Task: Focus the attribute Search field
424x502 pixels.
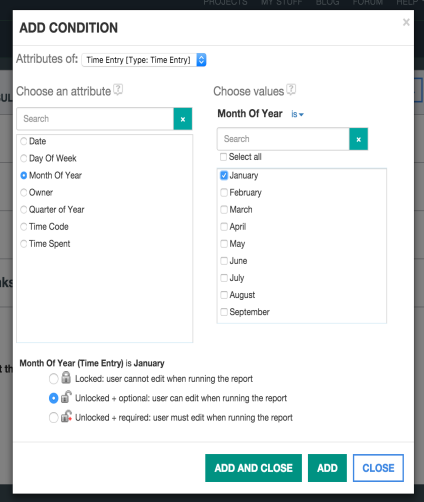Action: pyautogui.click(x=95, y=119)
